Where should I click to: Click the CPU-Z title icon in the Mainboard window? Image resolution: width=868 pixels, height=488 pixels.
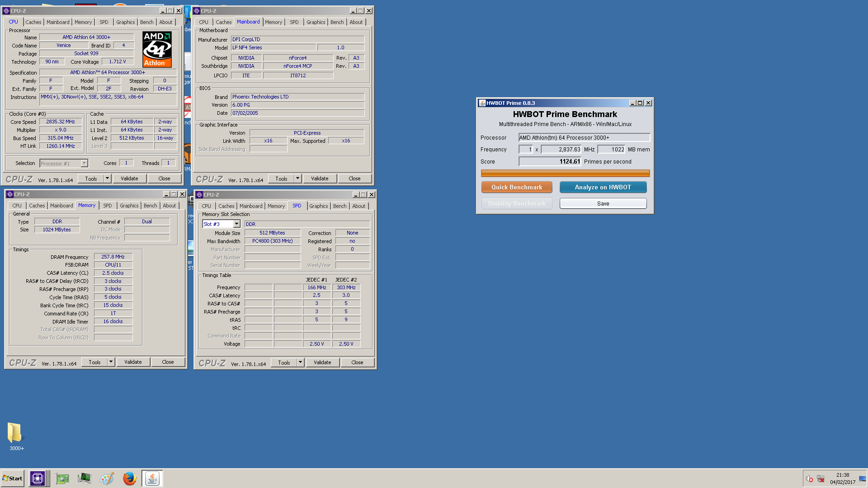coord(197,10)
